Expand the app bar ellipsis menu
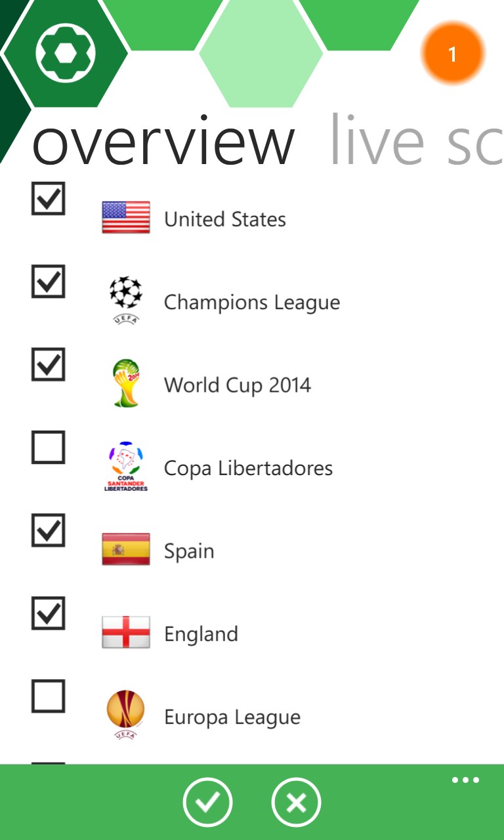This screenshot has width=504, height=840. point(465,780)
